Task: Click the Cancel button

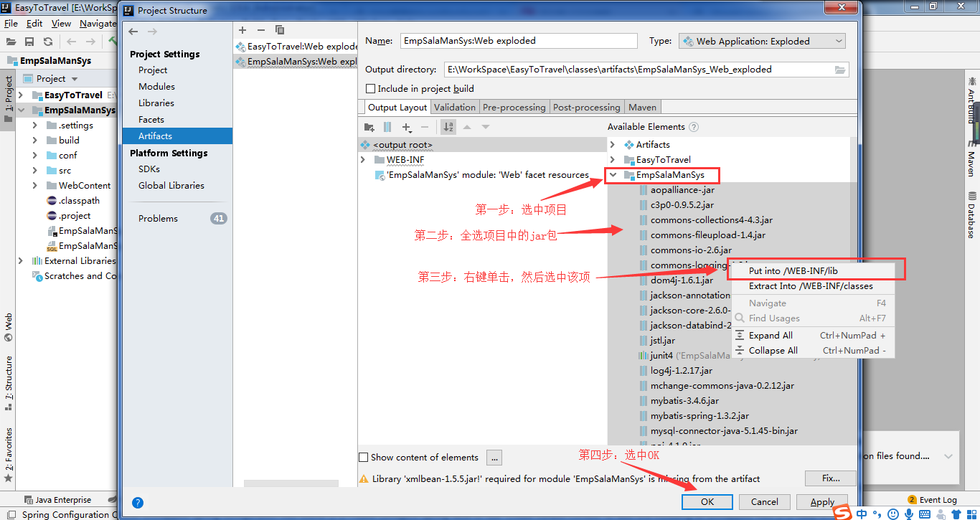Action: click(765, 502)
